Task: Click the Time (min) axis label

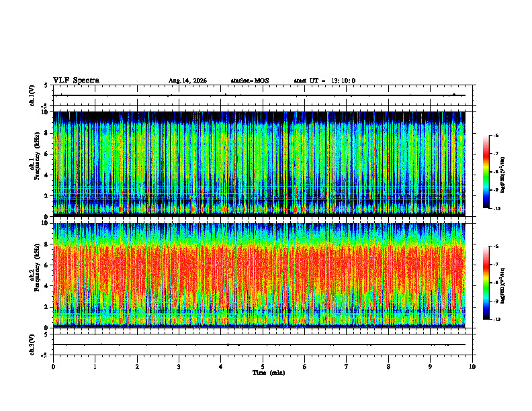Action: click(269, 373)
